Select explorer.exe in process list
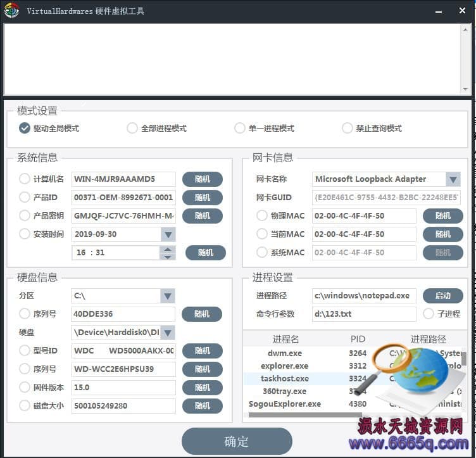 point(284,366)
